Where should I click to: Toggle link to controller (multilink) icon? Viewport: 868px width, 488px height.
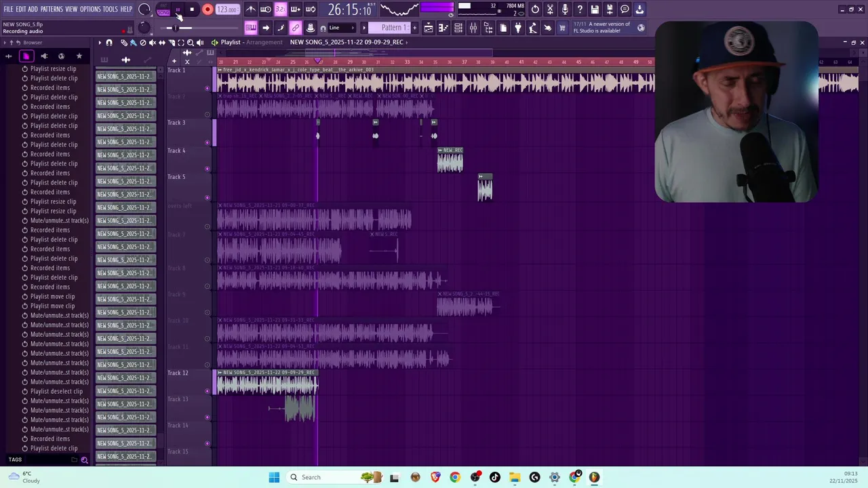coord(296,28)
